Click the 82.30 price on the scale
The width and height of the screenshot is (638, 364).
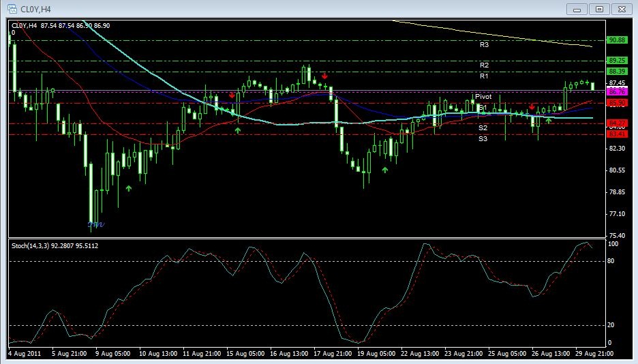click(x=617, y=149)
